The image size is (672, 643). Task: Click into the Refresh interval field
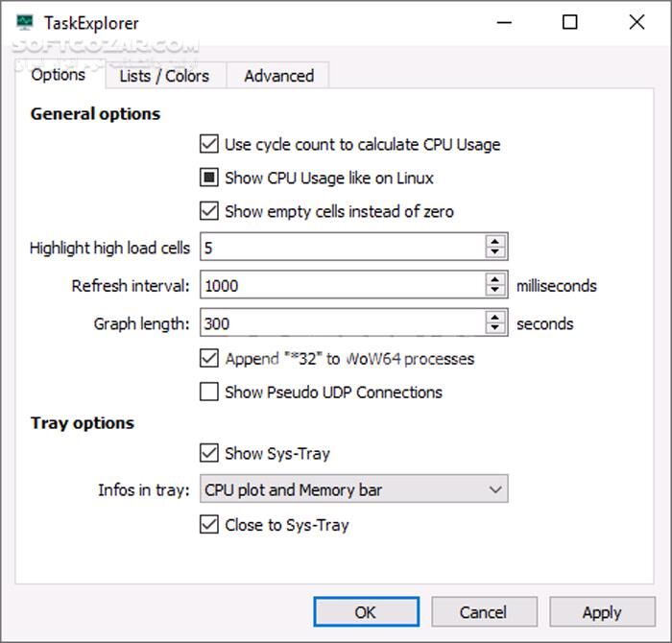(x=341, y=285)
